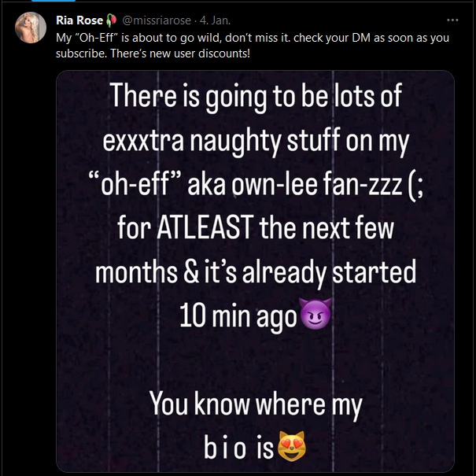476x476 pixels.
Task: Click the 'You know where my' image line
Action: tap(256, 406)
